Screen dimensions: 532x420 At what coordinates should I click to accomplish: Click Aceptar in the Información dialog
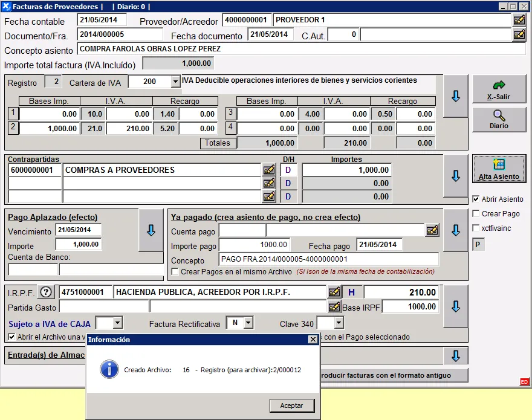point(291,405)
